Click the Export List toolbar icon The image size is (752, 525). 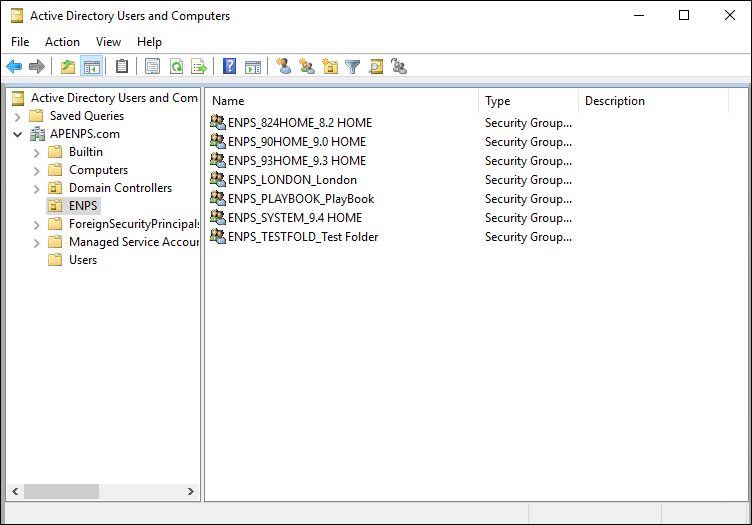[x=199, y=66]
